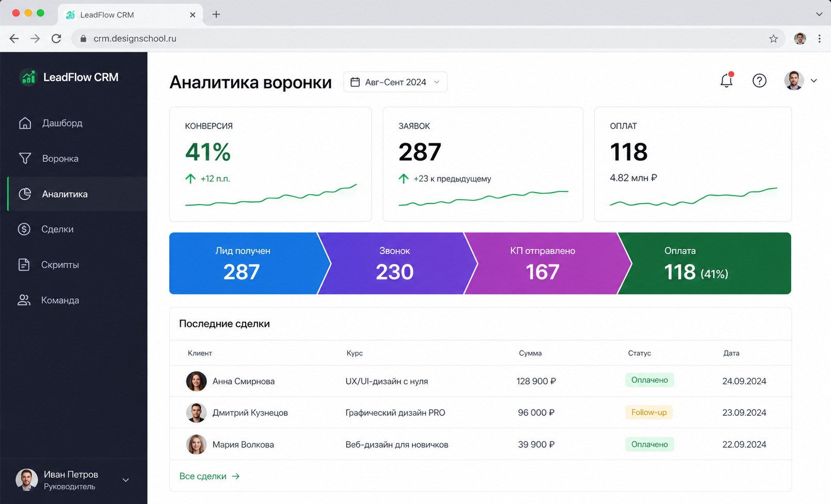Image resolution: width=831 pixels, height=504 pixels.
Task: Click the client name Анна Смирнова
Action: click(244, 381)
